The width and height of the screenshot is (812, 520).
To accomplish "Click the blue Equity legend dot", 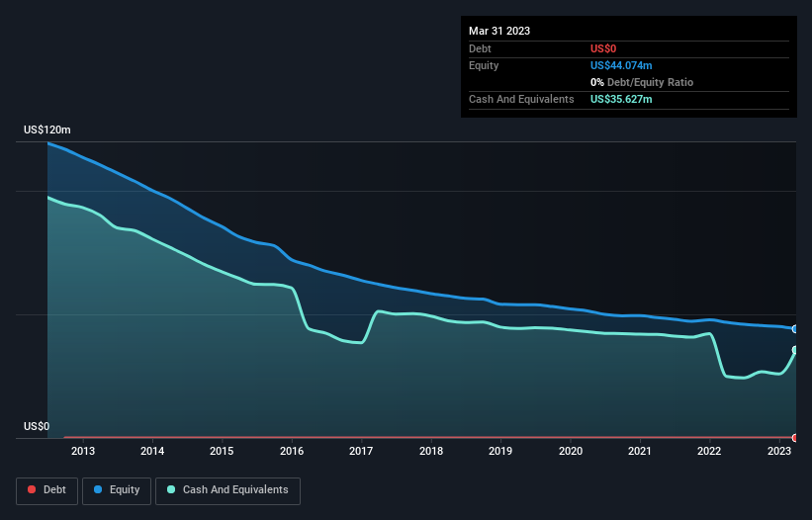I will coord(98,489).
